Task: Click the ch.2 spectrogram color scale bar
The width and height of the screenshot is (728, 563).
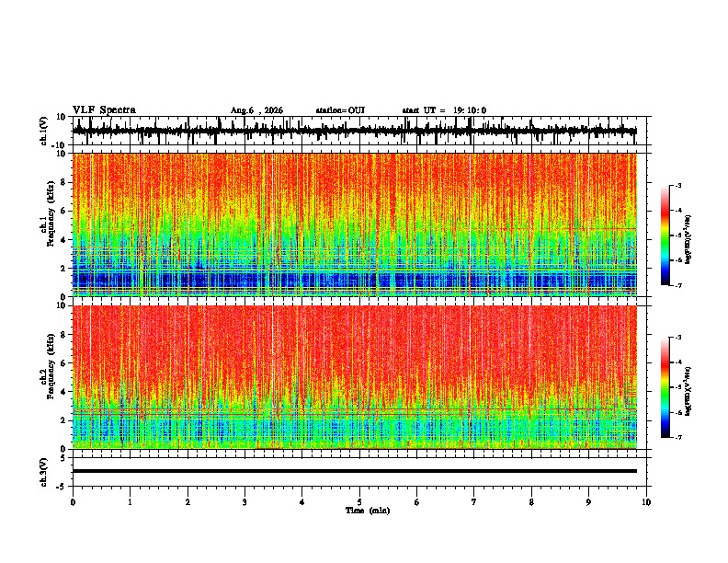Action: [x=665, y=387]
